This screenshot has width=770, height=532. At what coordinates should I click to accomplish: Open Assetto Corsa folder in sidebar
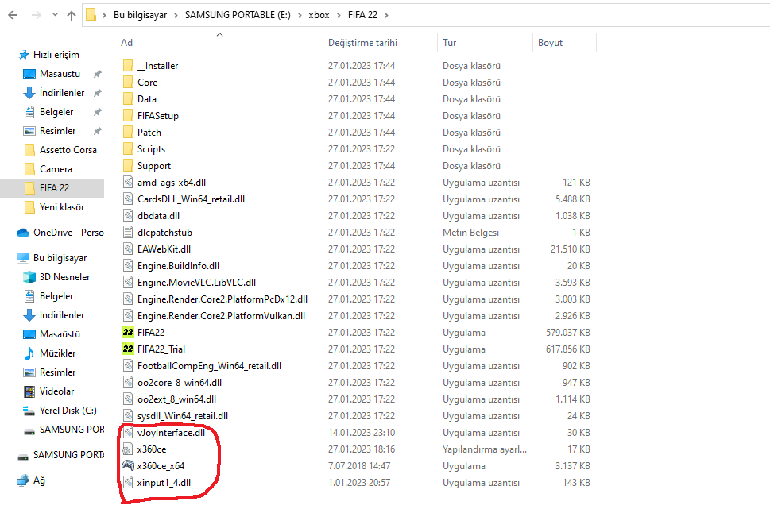tap(68, 150)
